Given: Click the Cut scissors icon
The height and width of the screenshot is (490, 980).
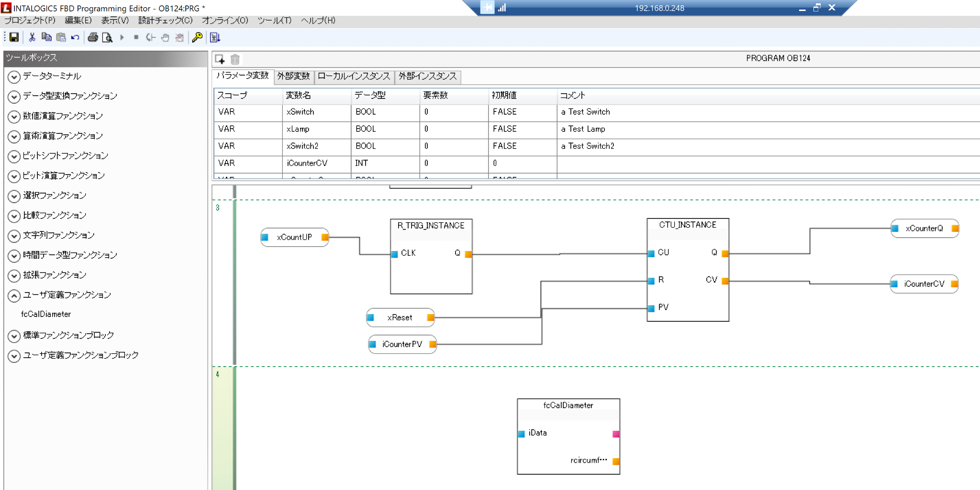Looking at the screenshot, I should (x=32, y=37).
